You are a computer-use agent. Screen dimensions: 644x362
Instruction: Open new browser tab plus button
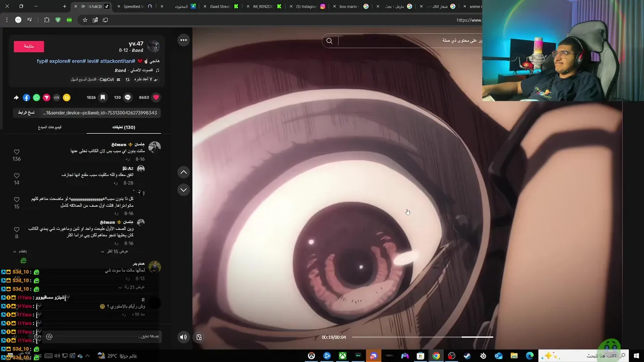pos(64,7)
